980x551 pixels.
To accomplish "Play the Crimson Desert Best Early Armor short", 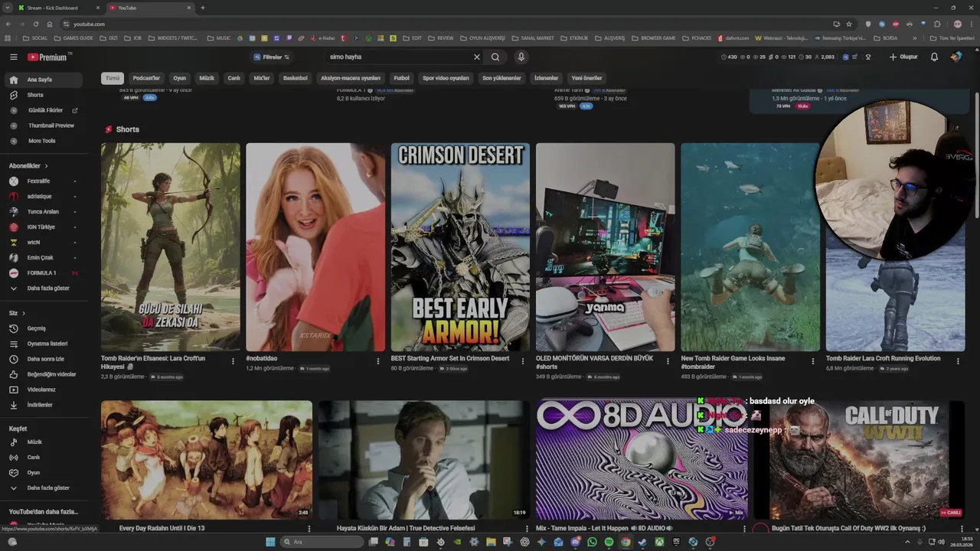I will tap(460, 247).
